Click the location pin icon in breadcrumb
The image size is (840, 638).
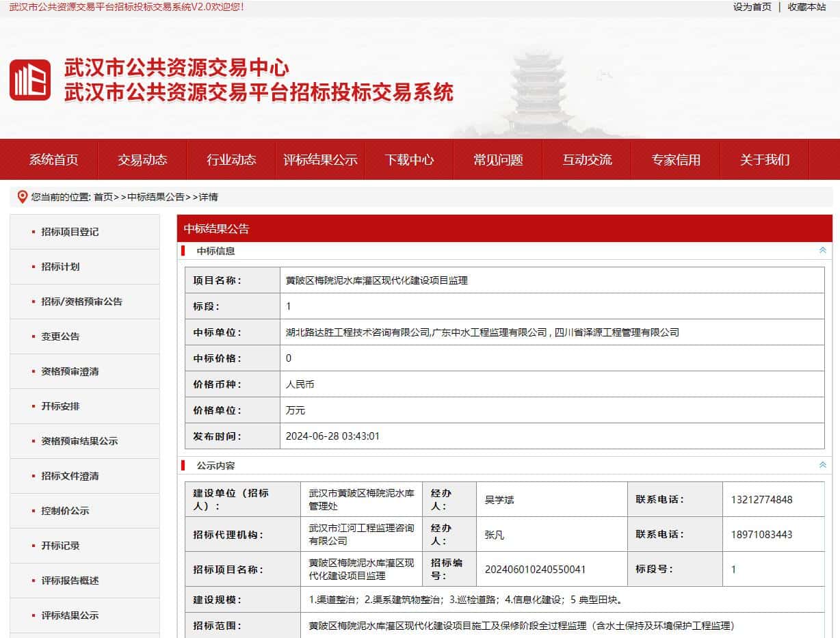point(22,197)
